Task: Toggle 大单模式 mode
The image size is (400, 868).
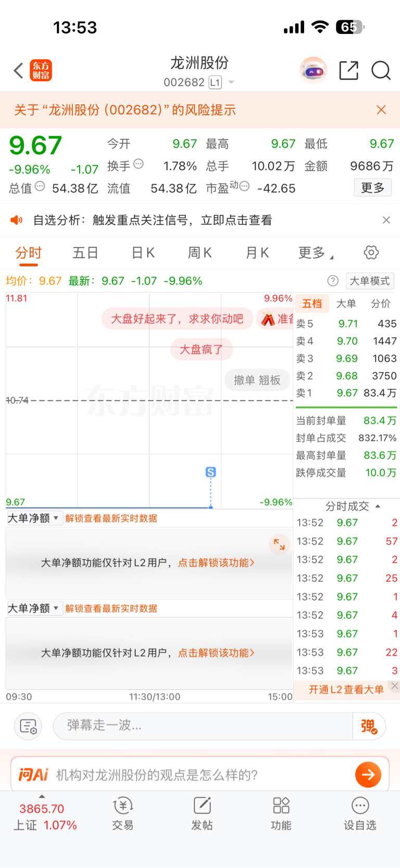Action: (370, 281)
